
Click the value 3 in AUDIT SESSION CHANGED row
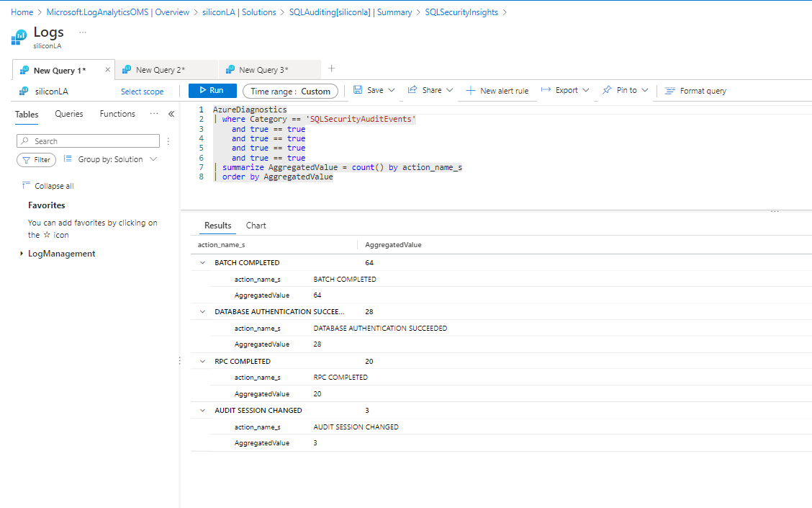tap(367, 410)
